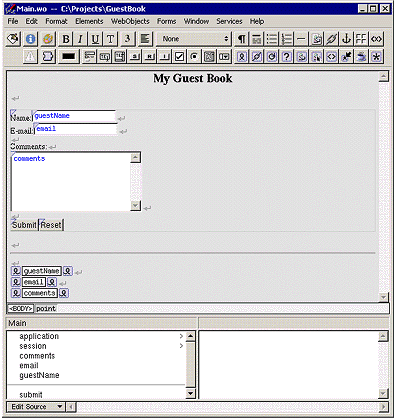Click the point item in path bar

click(x=46, y=308)
